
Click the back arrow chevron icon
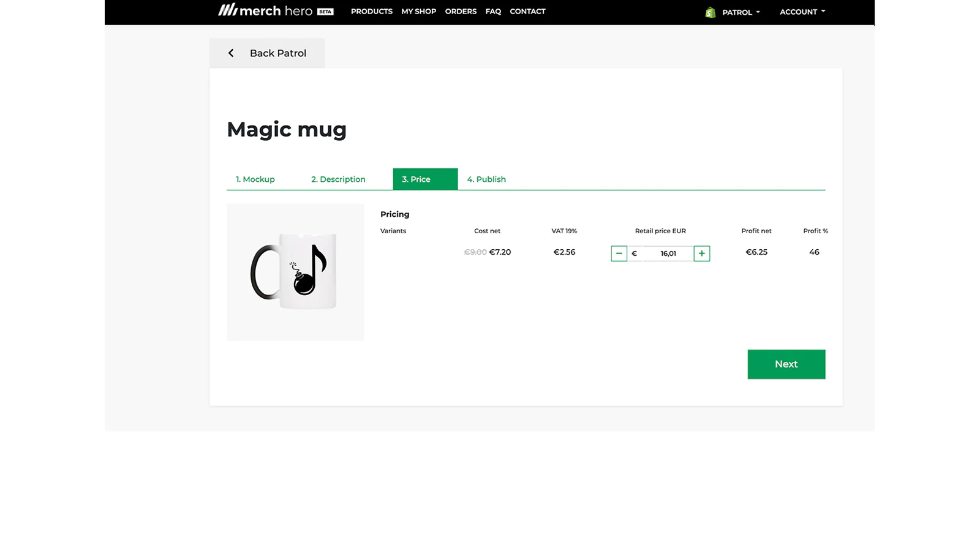(x=231, y=53)
